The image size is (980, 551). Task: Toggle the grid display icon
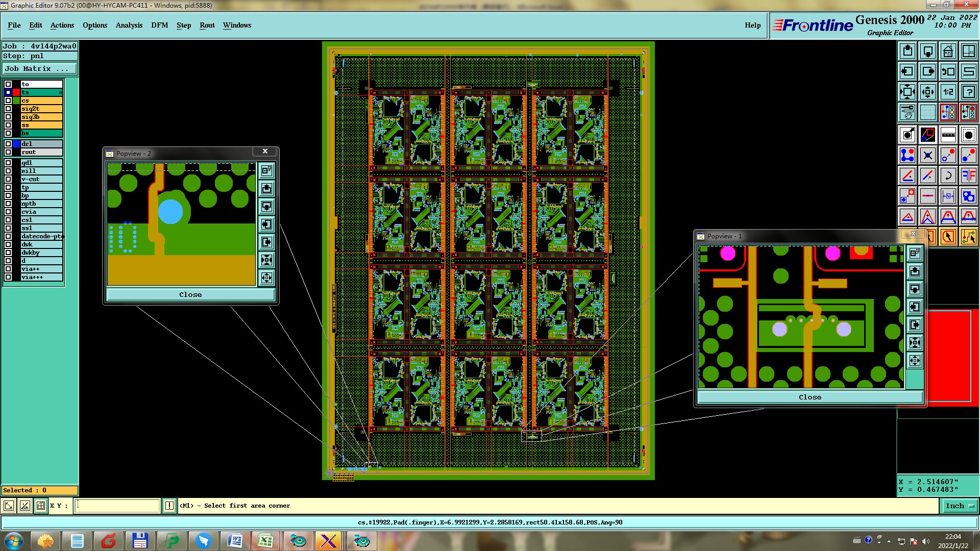(927, 112)
